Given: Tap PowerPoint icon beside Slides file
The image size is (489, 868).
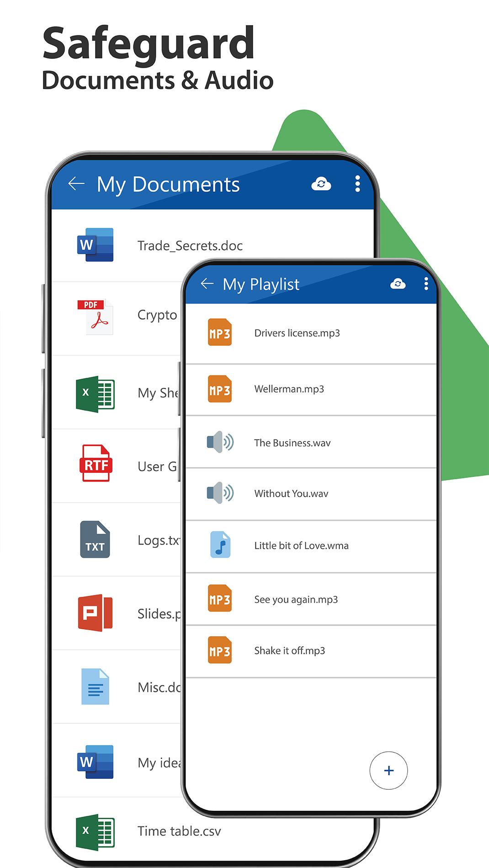Looking at the screenshot, I should [95, 613].
